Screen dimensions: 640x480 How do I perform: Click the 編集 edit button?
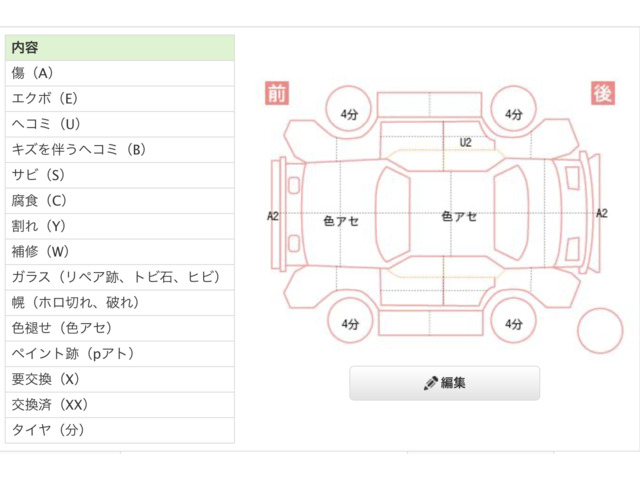(x=444, y=383)
